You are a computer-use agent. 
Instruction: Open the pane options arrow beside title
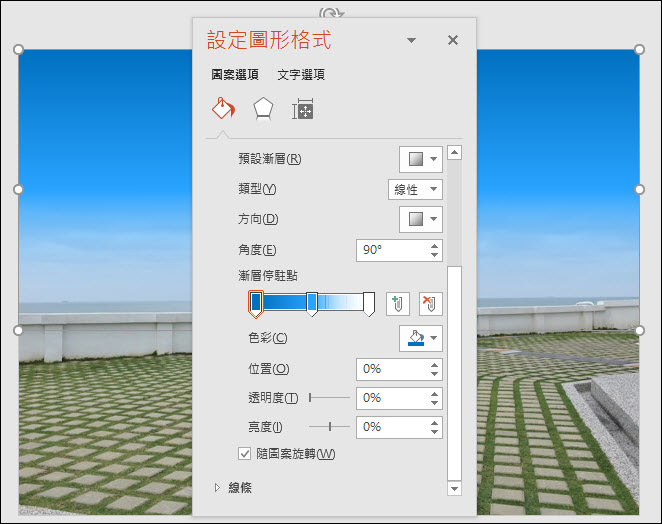click(411, 40)
